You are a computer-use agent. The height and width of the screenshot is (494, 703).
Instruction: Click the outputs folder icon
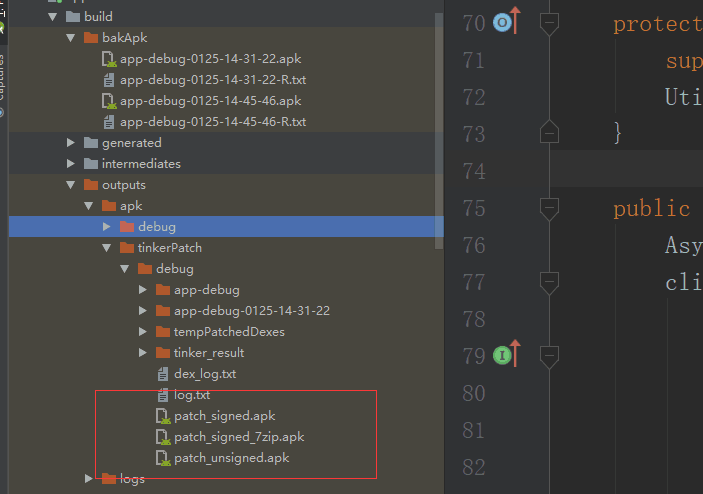pos(91,185)
